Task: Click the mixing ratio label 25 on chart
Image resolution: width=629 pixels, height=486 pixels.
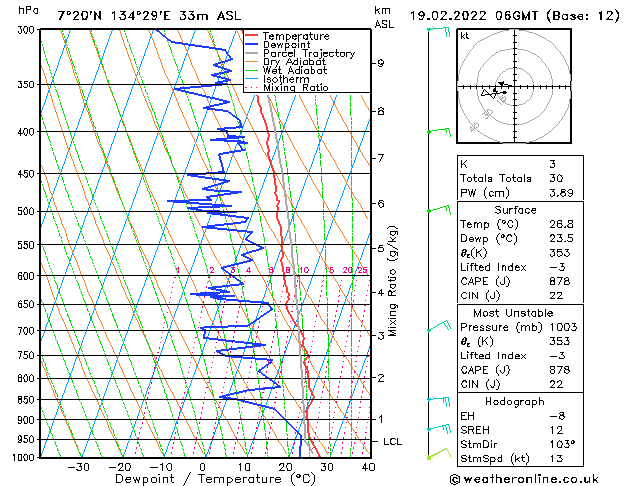Action: (363, 270)
